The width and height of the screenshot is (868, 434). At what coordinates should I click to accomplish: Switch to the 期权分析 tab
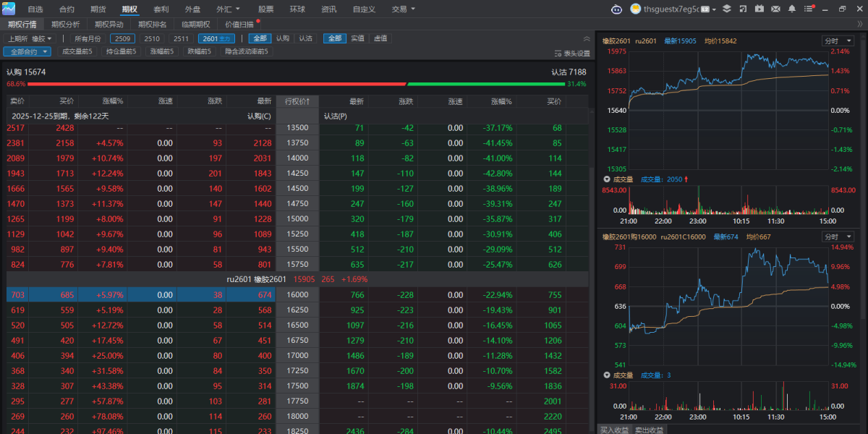point(66,24)
